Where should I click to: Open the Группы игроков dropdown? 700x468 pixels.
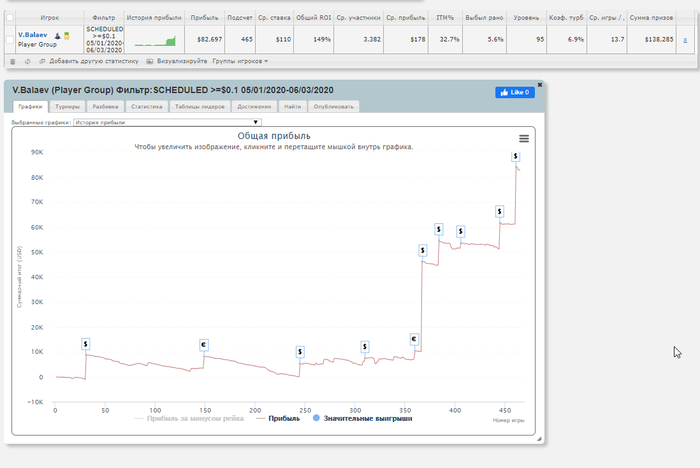pyautogui.click(x=240, y=61)
